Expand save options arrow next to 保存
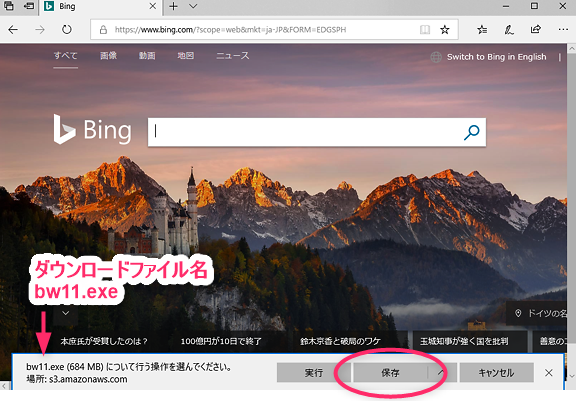The image size is (576, 401). point(442,373)
